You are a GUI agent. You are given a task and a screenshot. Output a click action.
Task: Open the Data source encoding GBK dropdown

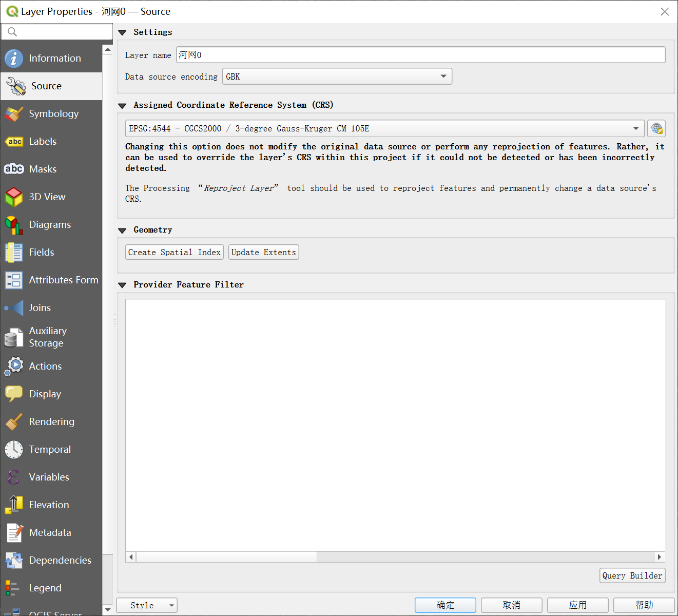[x=337, y=76]
